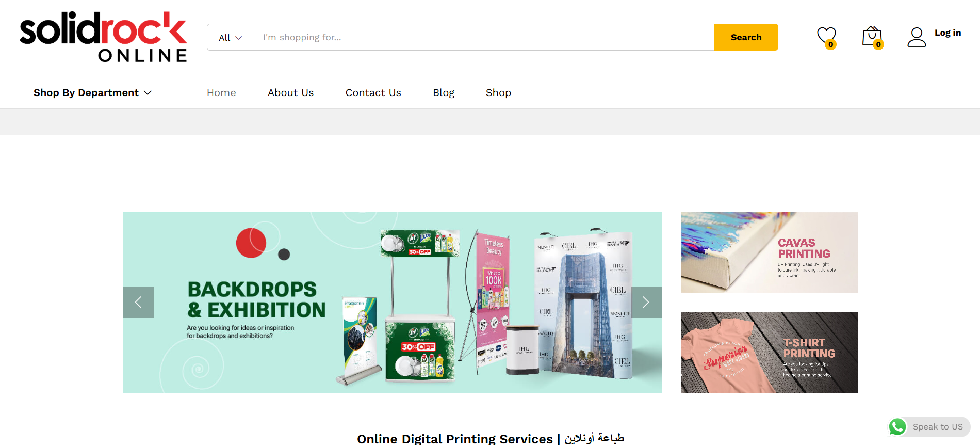Image resolution: width=980 pixels, height=445 pixels.
Task: Open the Shop menu link
Action: click(x=498, y=93)
